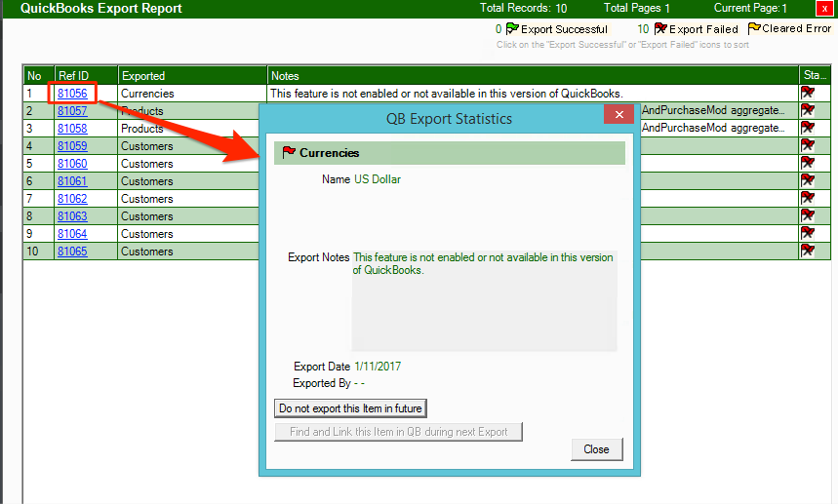Click the Current Page: 1 label
Screen dimensions: 838x504
(750, 8)
